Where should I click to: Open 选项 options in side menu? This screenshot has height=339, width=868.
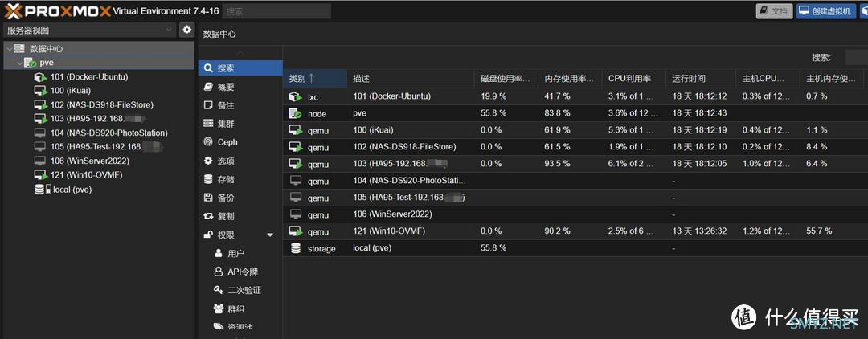[x=240, y=161]
